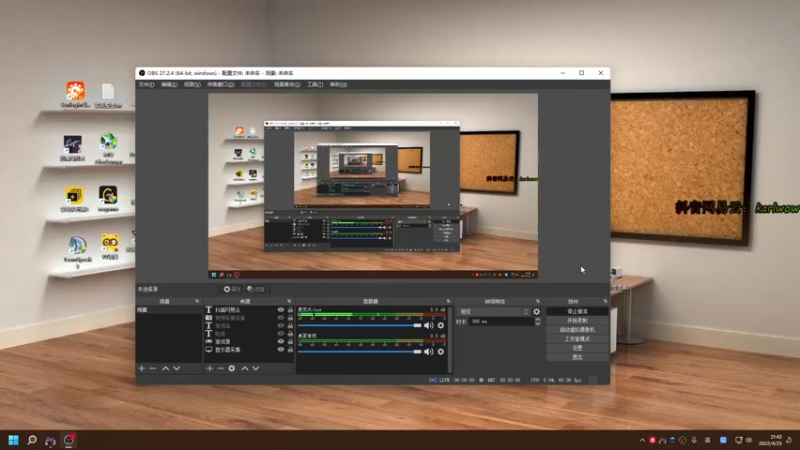This screenshot has width=800, height=450.
Task: Open the 视图(V) menu
Action: pos(192,85)
